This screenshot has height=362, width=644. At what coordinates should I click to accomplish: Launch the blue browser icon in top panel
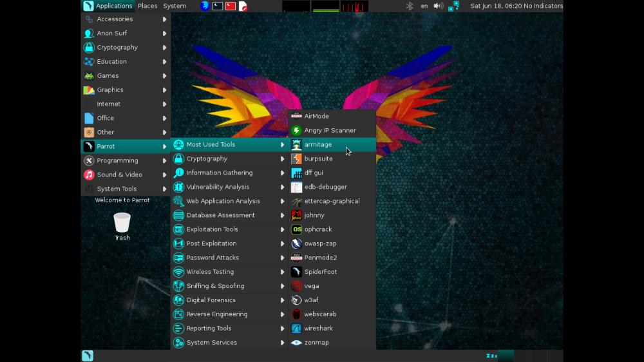[205, 6]
